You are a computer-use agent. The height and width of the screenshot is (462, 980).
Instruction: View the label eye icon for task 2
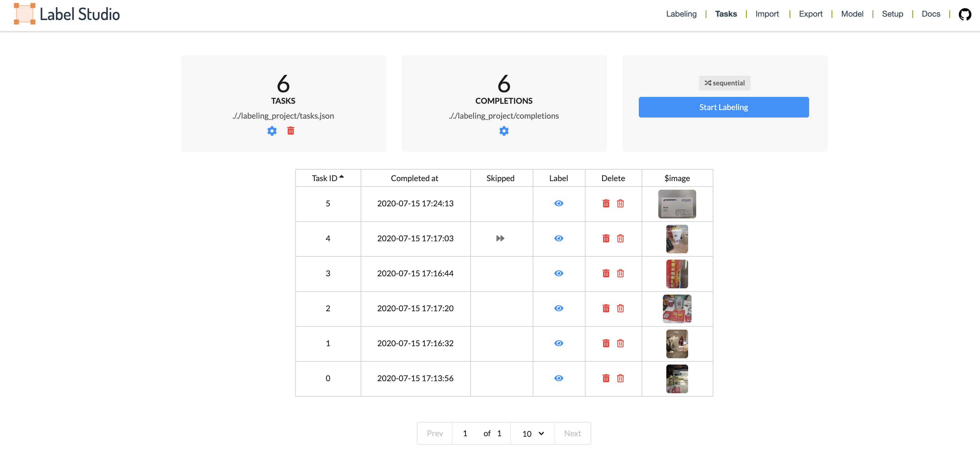pos(559,308)
